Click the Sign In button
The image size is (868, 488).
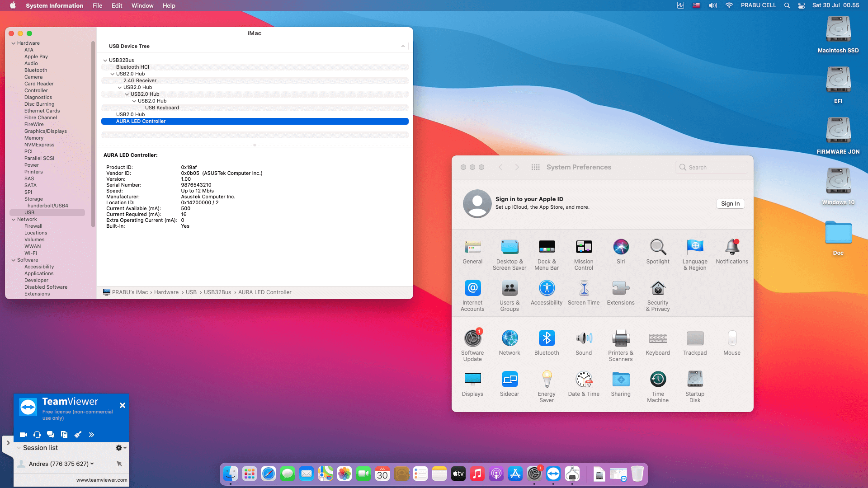click(x=730, y=204)
